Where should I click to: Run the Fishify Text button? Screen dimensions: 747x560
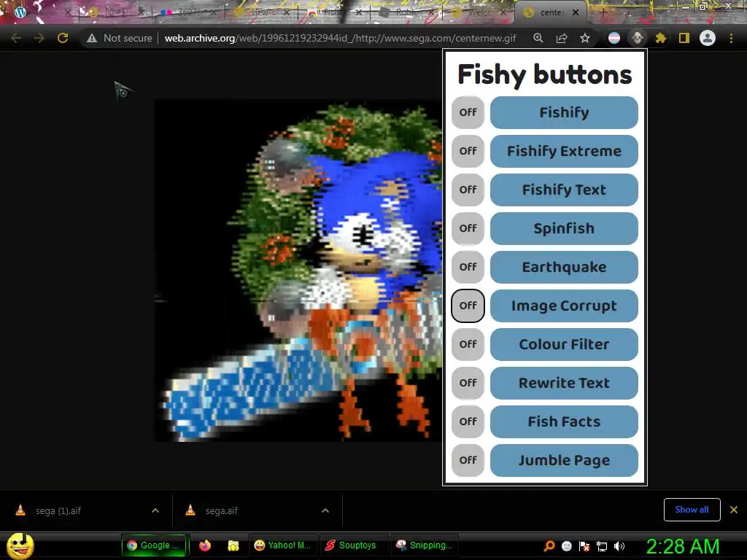564,190
